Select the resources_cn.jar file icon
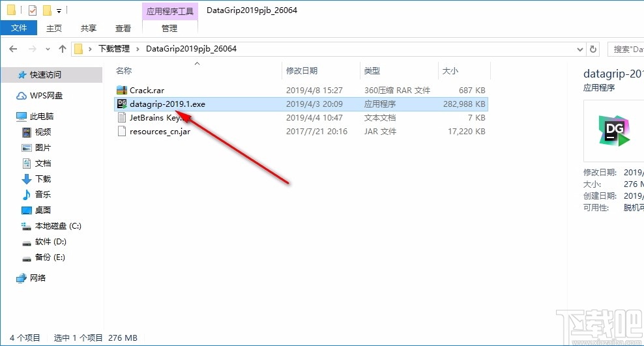644x346 pixels. pos(122,132)
